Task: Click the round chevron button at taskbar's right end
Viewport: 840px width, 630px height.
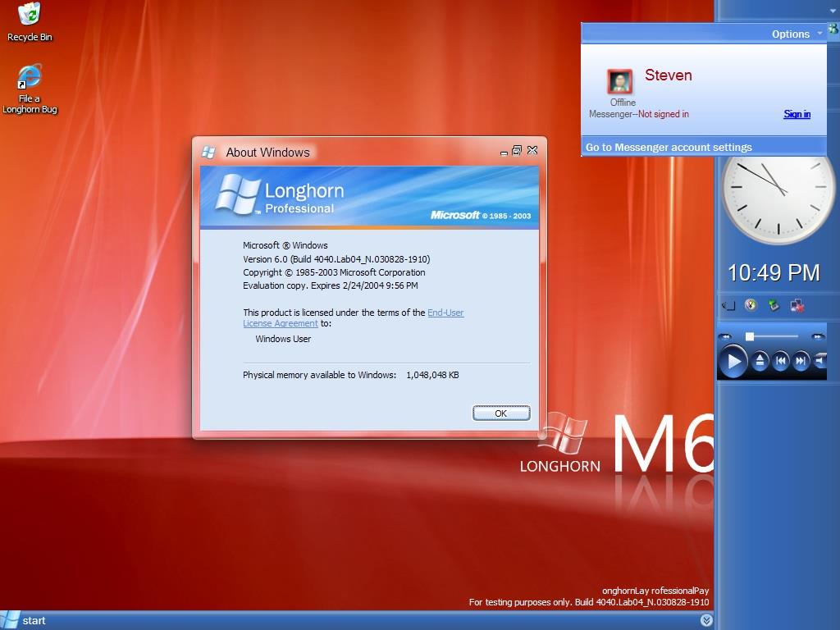Action: coord(706,620)
